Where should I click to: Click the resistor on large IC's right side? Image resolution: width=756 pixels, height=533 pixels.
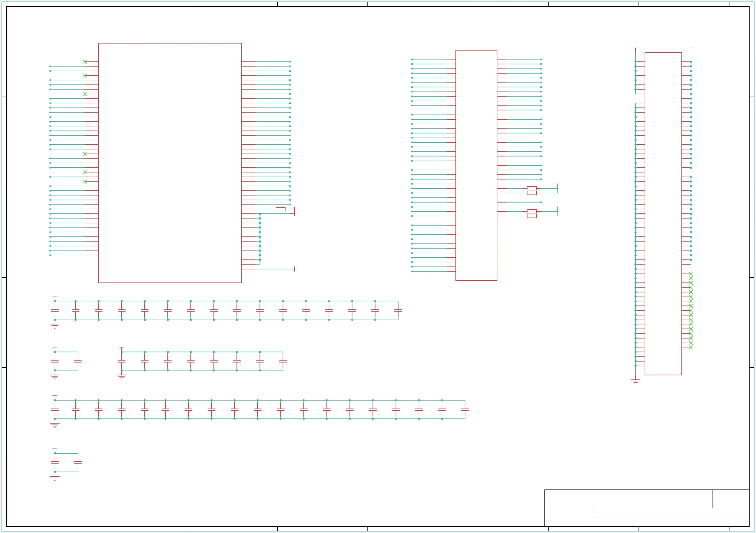280,209
